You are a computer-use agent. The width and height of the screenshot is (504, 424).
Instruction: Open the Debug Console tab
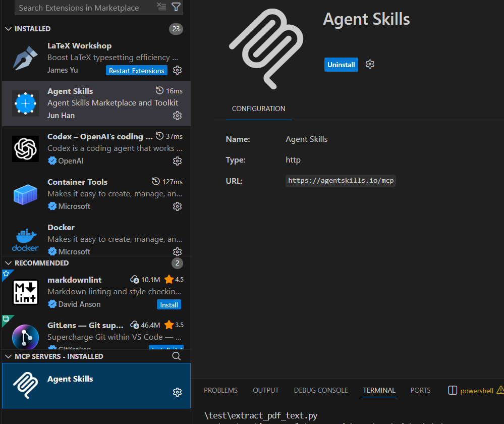pyautogui.click(x=321, y=390)
